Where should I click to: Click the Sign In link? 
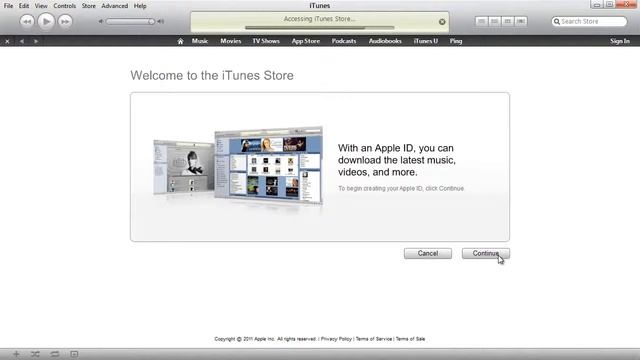(x=620, y=41)
